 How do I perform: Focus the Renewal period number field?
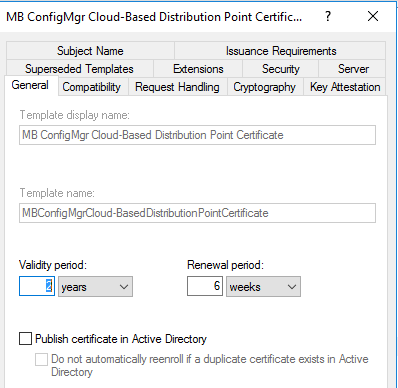[x=205, y=286]
